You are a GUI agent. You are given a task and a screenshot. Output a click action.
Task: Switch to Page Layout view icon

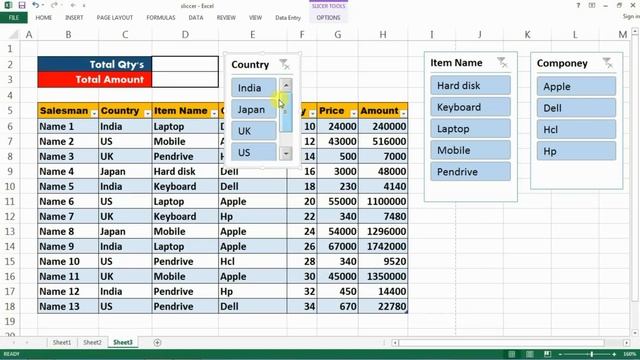click(529, 354)
